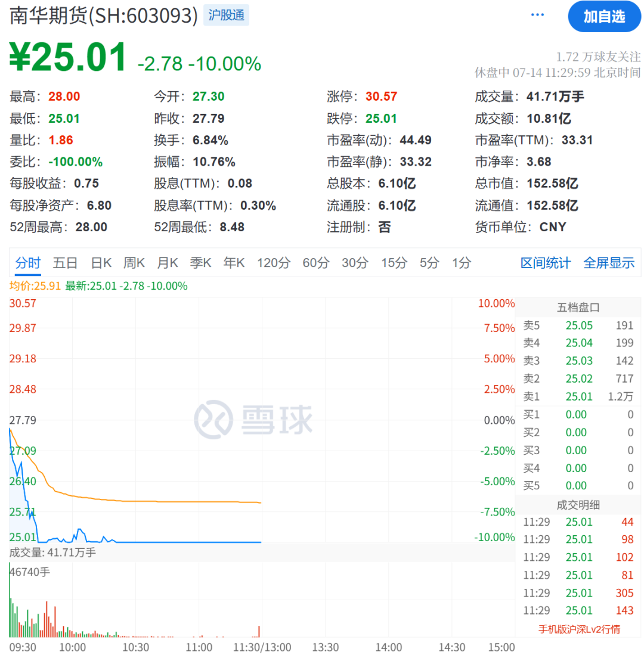
Task: Click the 总市值 value 152.58亿
Action: [553, 184]
